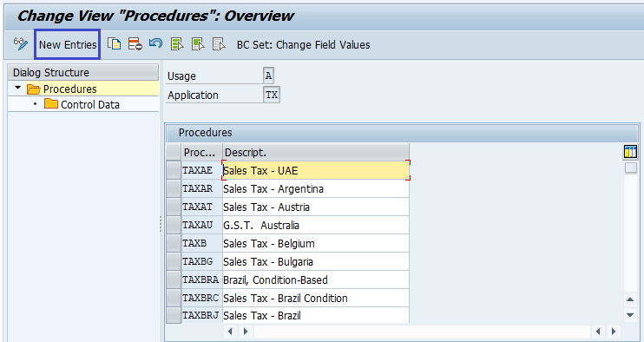Open table column settings icon
Screen dimensions: 644x342
point(630,152)
